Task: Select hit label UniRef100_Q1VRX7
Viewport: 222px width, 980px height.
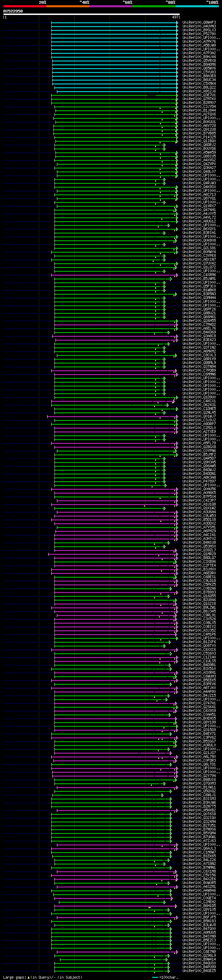Action: [199, 206]
